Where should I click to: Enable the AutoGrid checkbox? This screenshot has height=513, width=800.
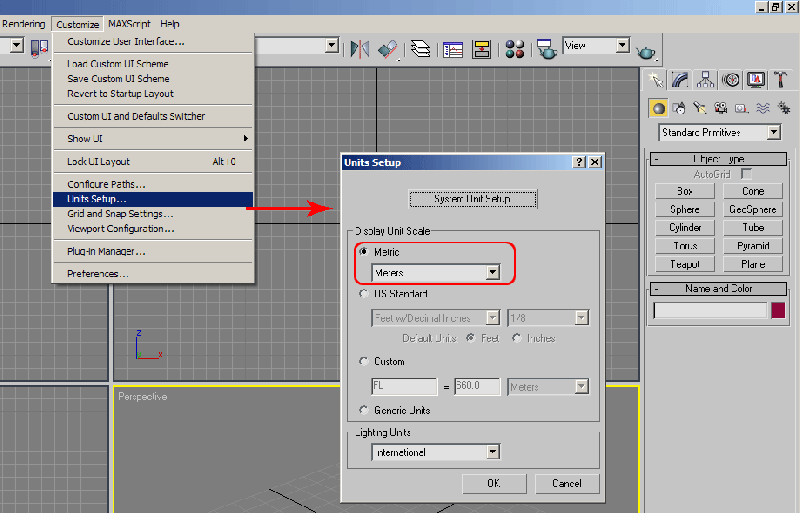[746, 174]
